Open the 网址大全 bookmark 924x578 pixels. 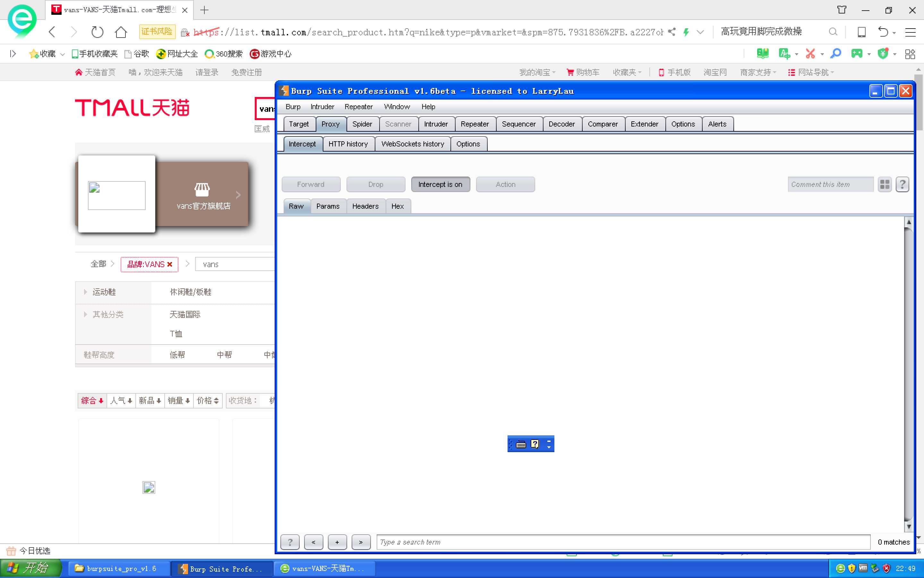pyautogui.click(x=177, y=54)
